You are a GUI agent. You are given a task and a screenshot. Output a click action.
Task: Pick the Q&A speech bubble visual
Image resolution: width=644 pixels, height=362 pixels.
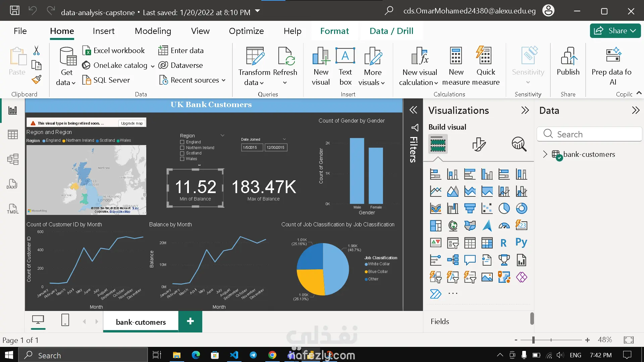click(470, 260)
